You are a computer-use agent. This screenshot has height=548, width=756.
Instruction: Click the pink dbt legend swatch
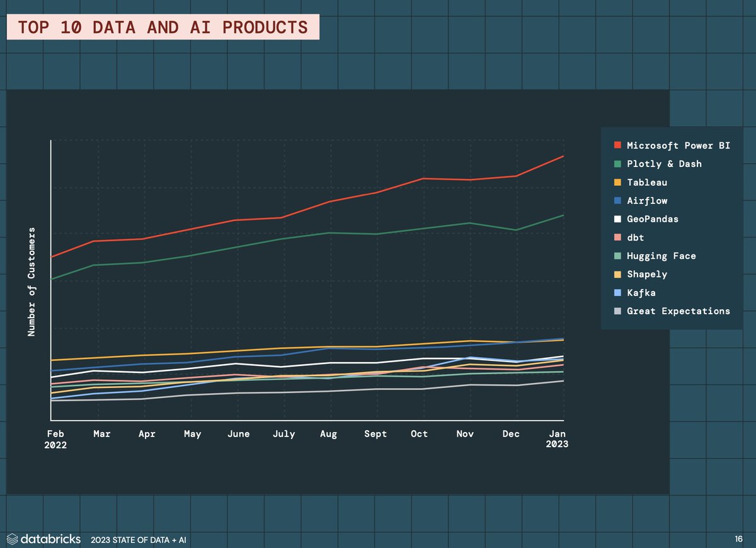(618, 237)
